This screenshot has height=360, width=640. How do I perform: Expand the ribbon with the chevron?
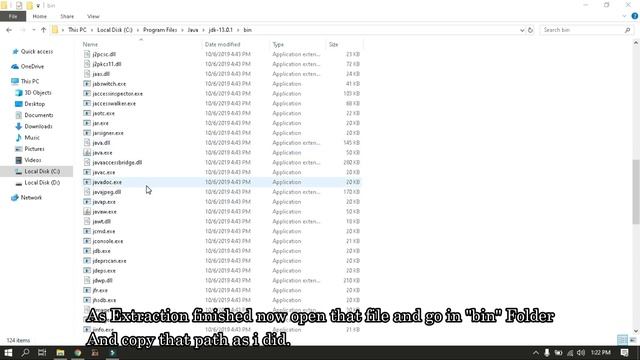tap(624, 16)
